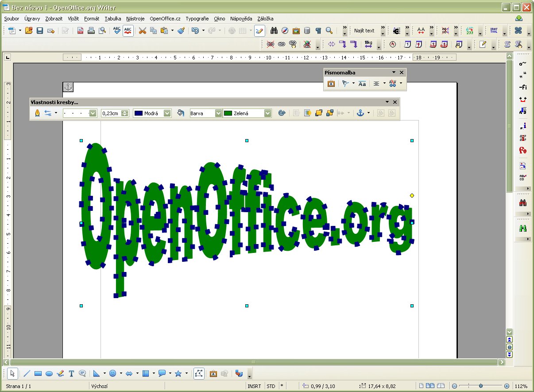Image resolution: width=534 pixels, height=392 pixels.
Task: Save the document with the floppy icon
Action: [x=40, y=31]
